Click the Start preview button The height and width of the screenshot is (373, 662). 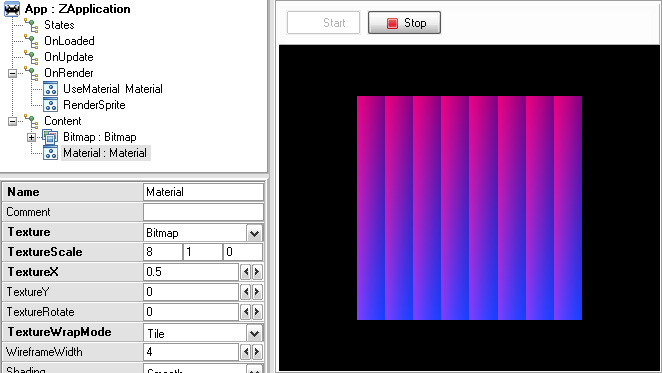pyautogui.click(x=323, y=23)
